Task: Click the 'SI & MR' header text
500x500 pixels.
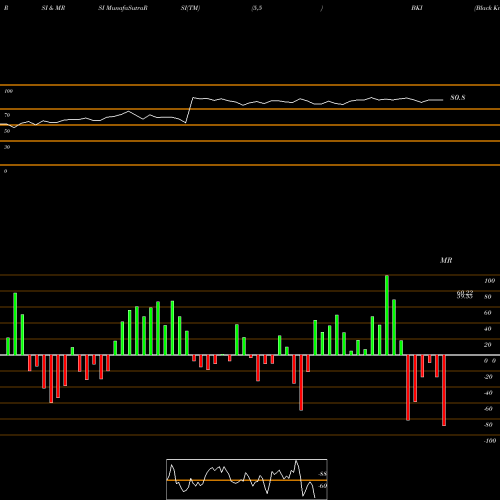Action: [x=53, y=8]
